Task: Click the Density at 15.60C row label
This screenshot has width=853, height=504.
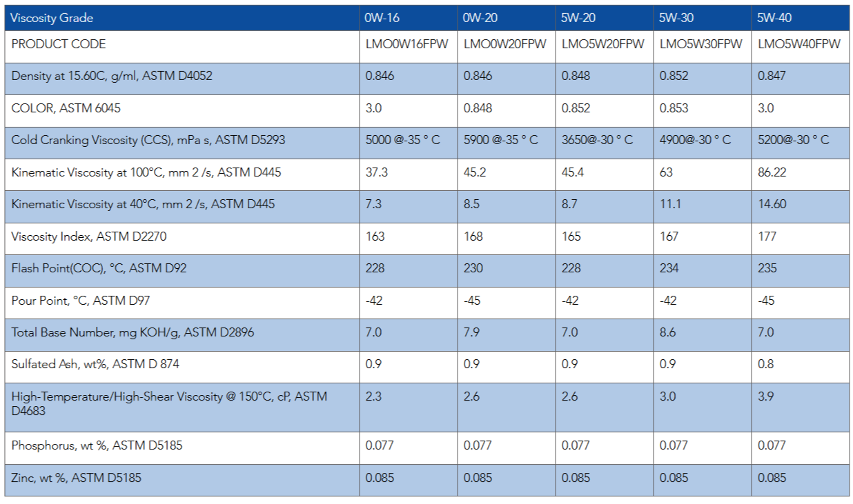Action: pyautogui.click(x=112, y=76)
